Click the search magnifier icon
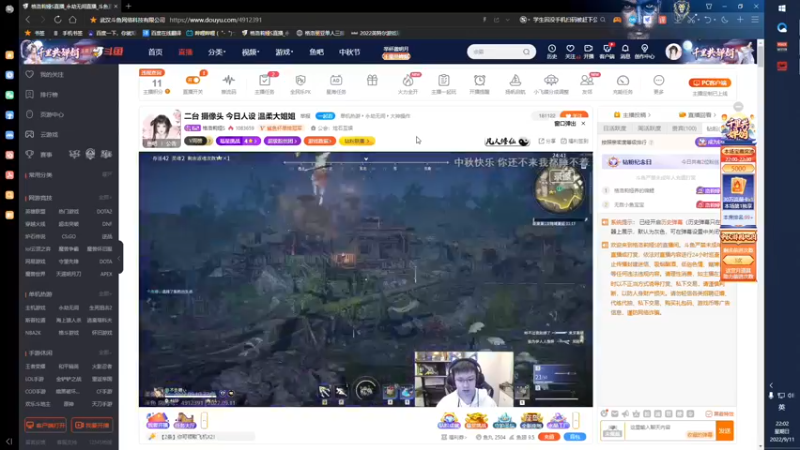Viewport: 800px width, 450px height. click(x=527, y=52)
